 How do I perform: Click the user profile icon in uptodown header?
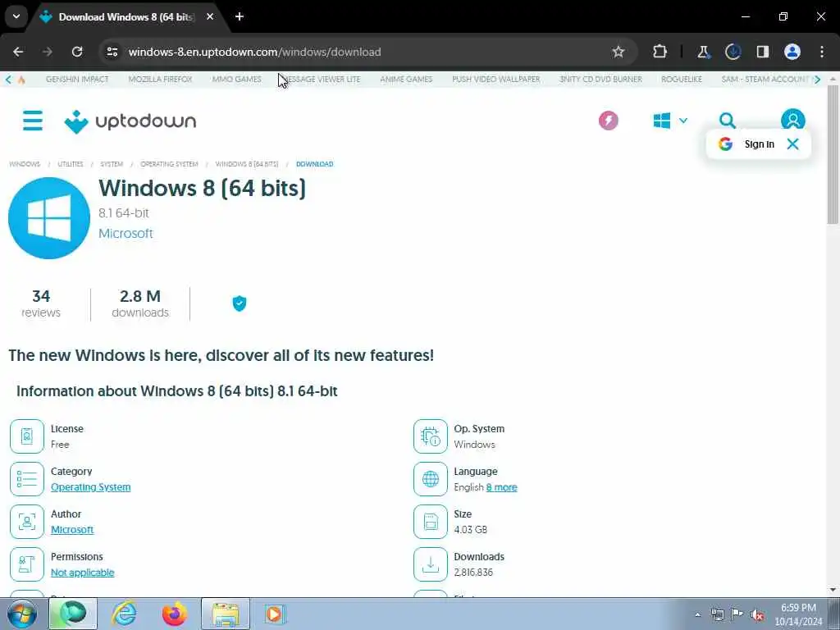tap(792, 120)
